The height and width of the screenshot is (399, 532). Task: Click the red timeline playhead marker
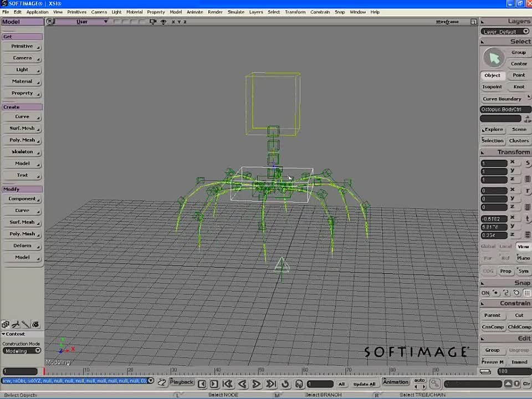44,371
